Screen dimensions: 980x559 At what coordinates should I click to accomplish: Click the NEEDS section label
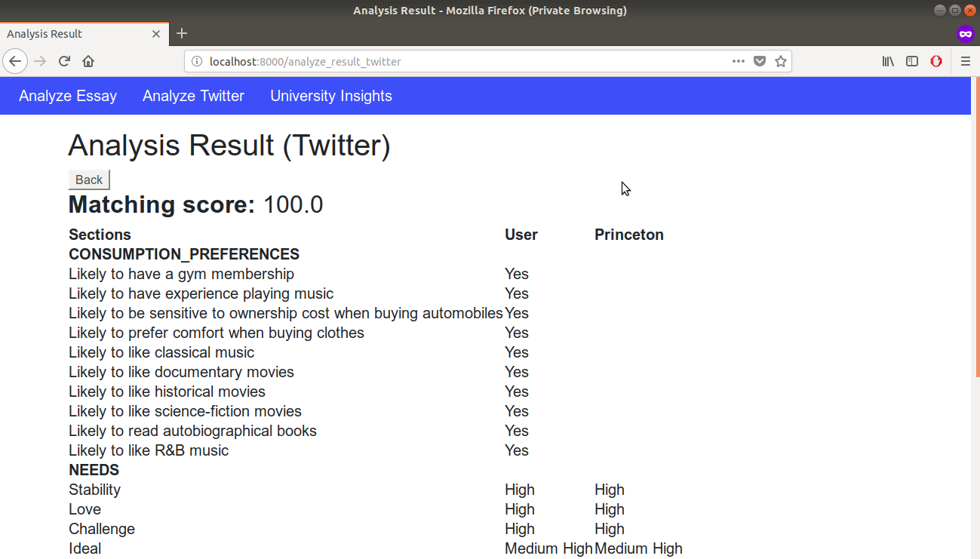click(x=94, y=470)
